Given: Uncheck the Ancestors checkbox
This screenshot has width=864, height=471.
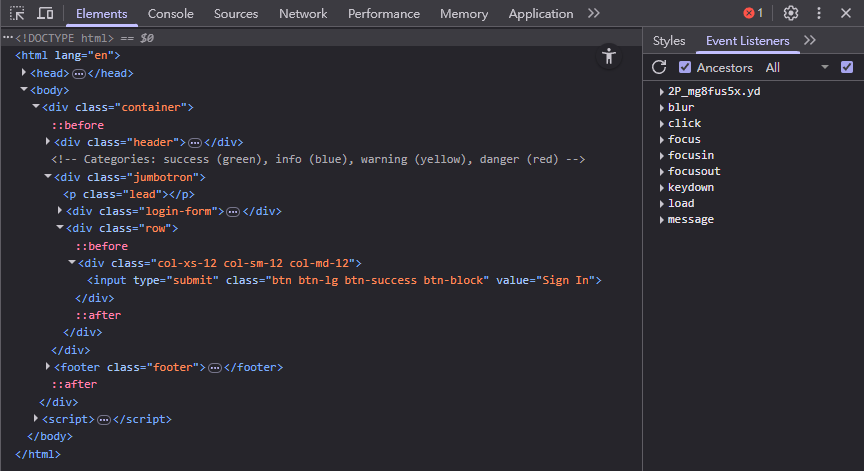Looking at the screenshot, I should (x=685, y=67).
